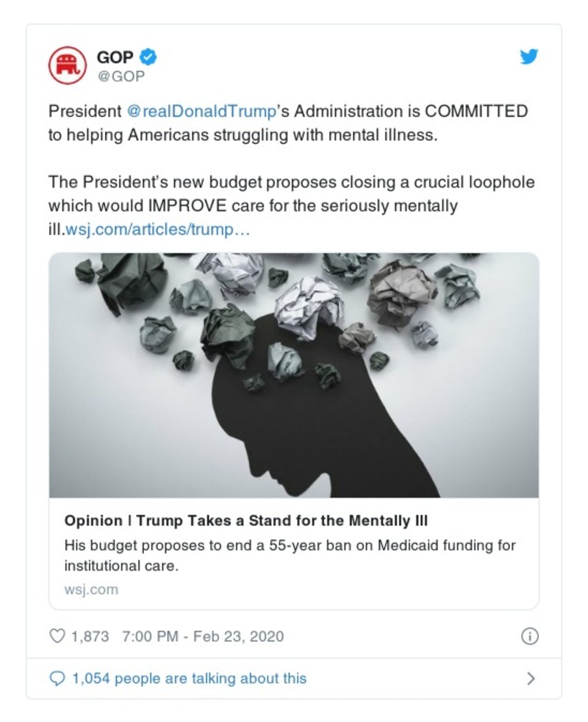The width and height of the screenshot is (588, 722).
Task: Click the @GOP handle below the name
Action: (121, 75)
